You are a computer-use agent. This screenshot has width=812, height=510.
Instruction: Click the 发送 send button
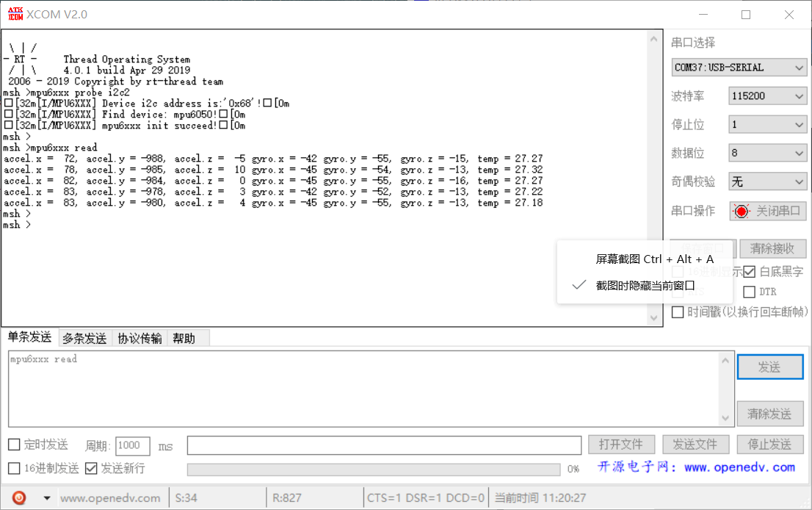(769, 367)
